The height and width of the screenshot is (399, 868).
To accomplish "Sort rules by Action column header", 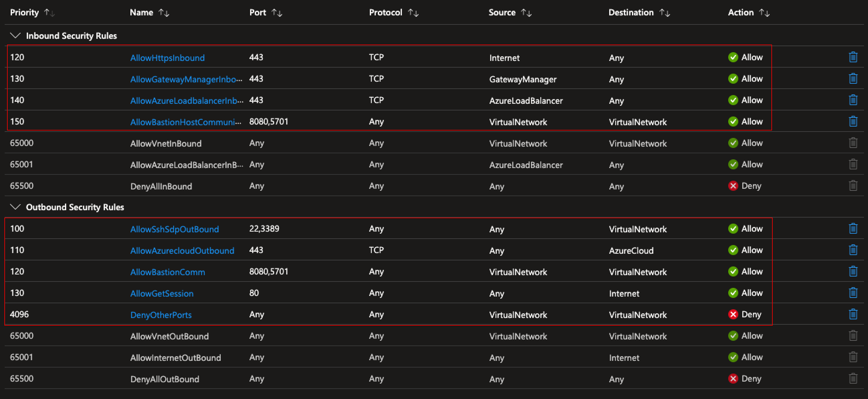I will (764, 13).
